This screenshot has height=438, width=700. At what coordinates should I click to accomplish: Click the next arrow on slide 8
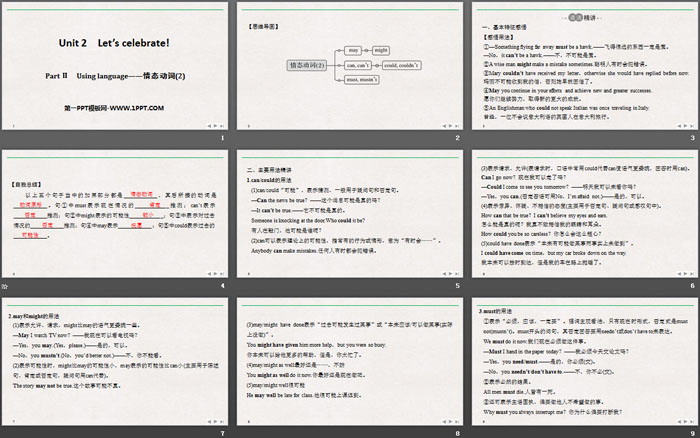[x=450, y=421]
